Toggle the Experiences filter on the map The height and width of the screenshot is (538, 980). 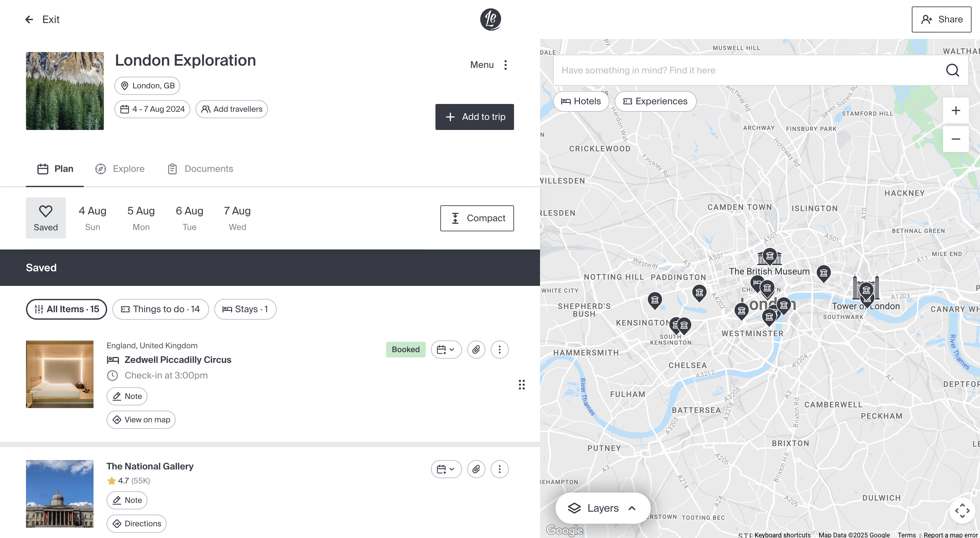click(655, 101)
